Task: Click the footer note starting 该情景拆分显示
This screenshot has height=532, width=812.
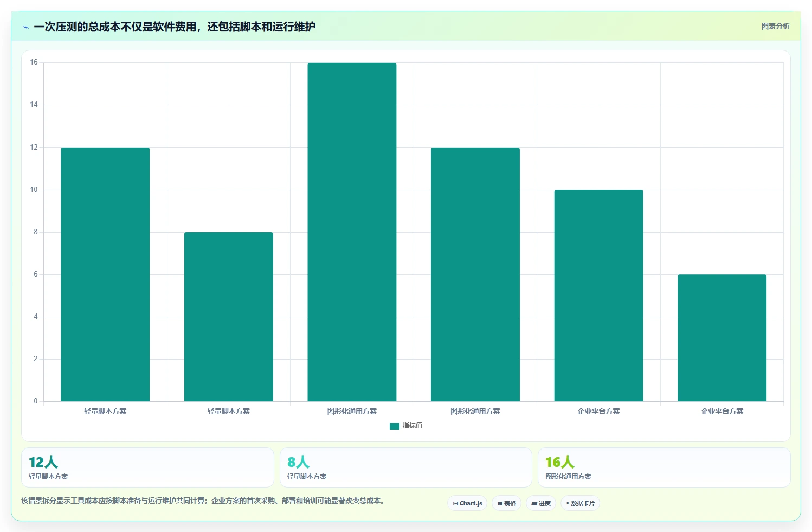Action: point(203,501)
